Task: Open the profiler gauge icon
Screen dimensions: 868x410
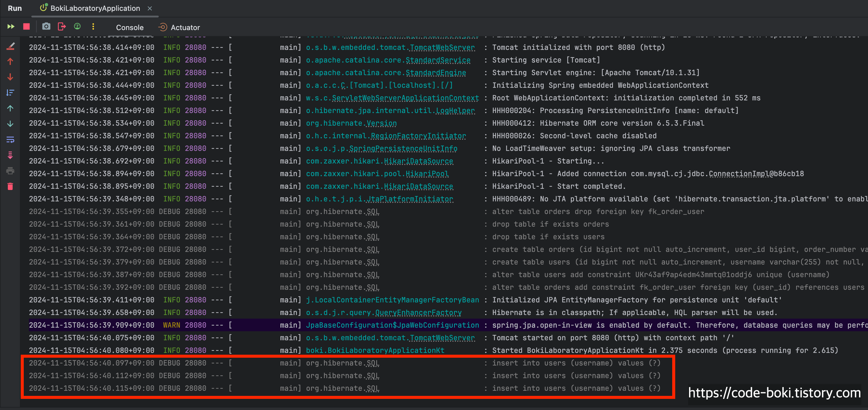Action: point(77,27)
